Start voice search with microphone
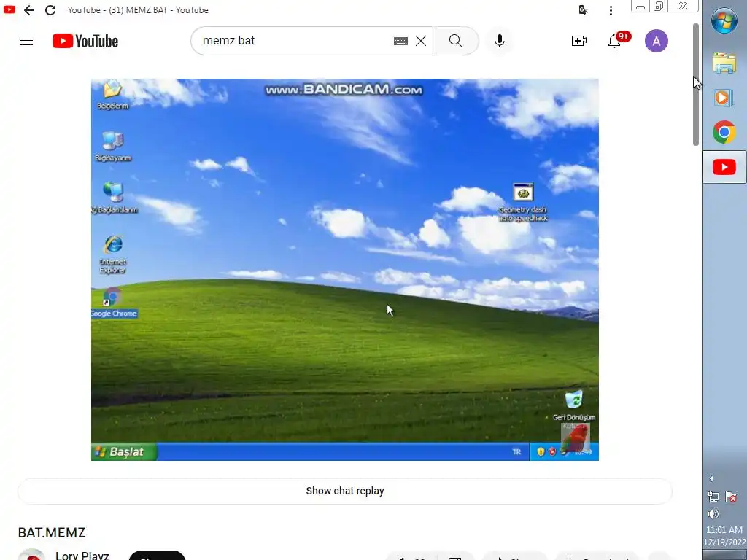The width and height of the screenshot is (747, 560). [x=499, y=41]
